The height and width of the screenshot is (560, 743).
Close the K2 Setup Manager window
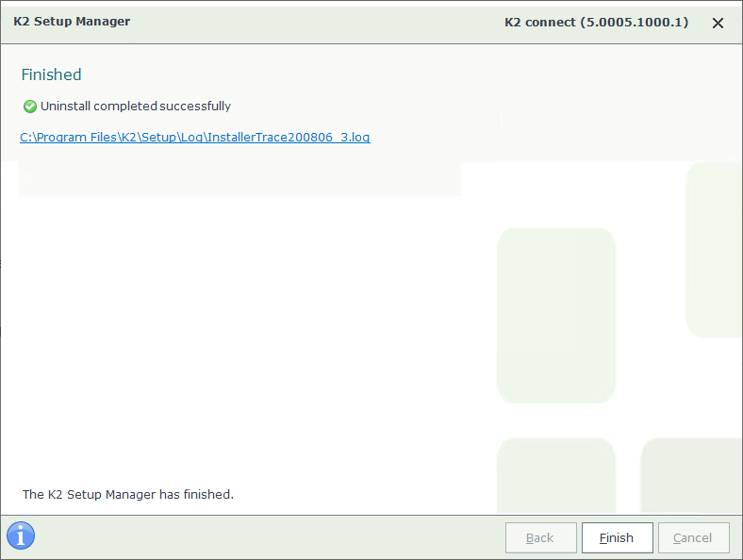pyautogui.click(x=718, y=23)
